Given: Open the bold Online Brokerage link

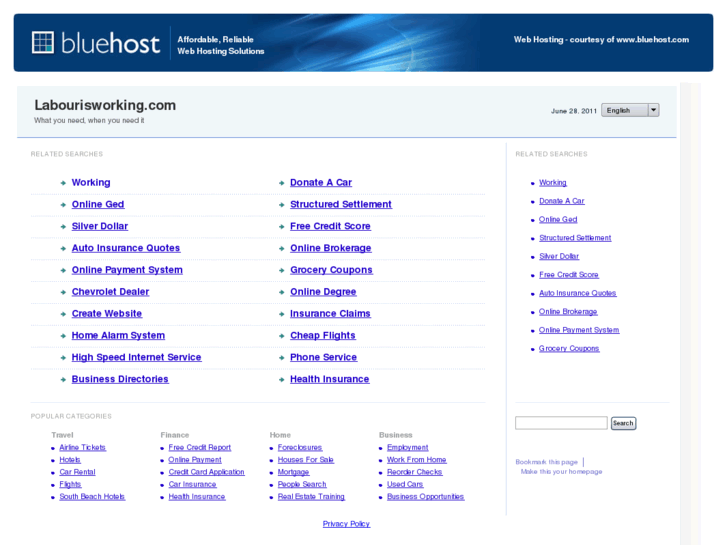Looking at the screenshot, I should point(331,248).
